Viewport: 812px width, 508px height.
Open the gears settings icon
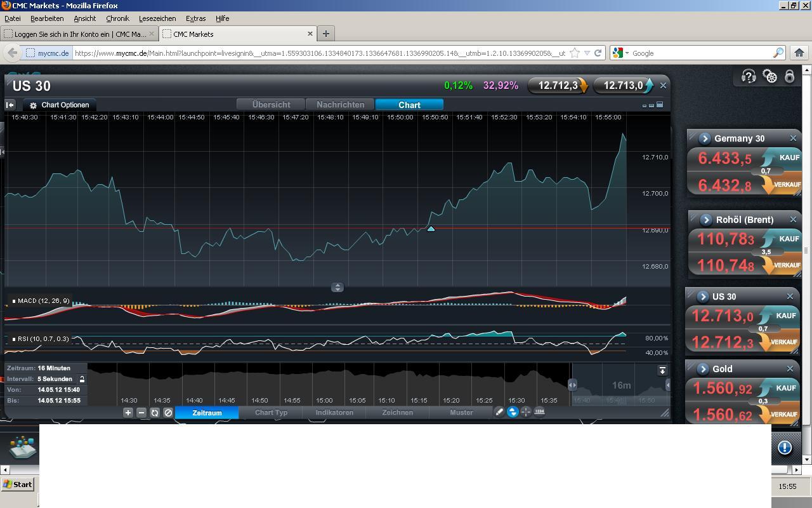coord(769,77)
